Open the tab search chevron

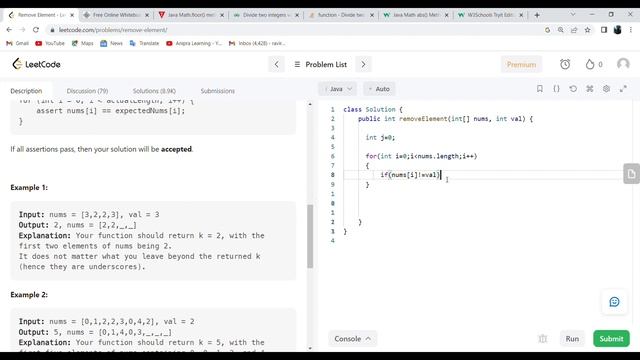pyautogui.click(x=573, y=14)
